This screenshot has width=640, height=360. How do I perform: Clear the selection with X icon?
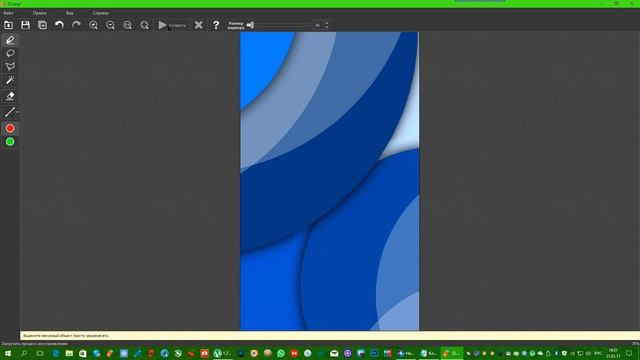pos(199,25)
